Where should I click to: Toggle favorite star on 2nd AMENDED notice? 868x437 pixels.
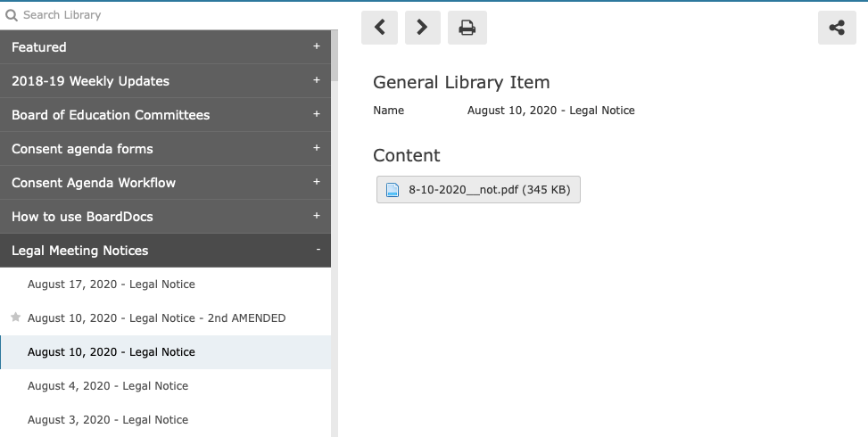point(15,317)
